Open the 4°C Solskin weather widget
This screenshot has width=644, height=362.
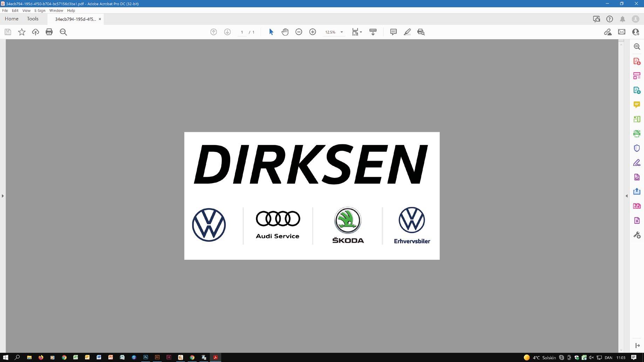pos(540,357)
